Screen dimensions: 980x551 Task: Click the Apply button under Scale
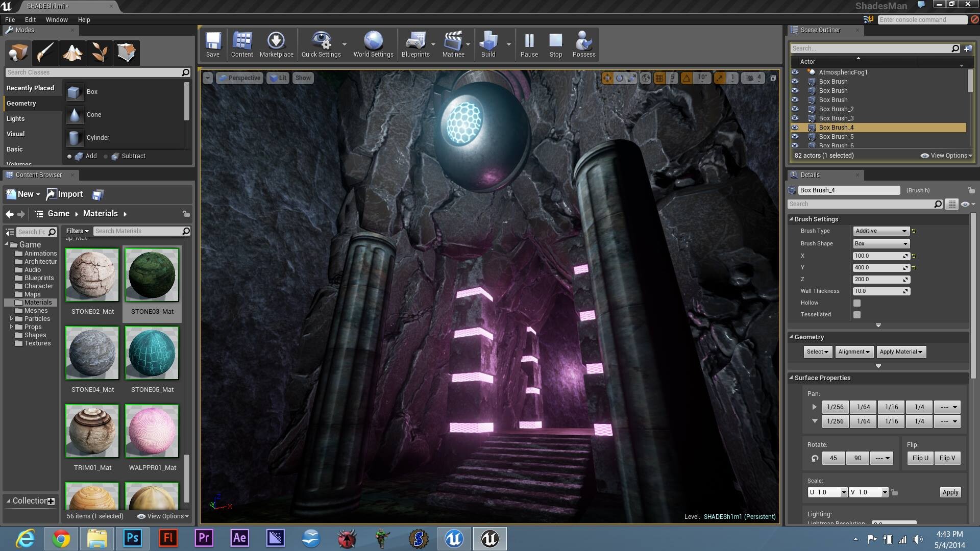pyautogui.click(x=950, y=492)
